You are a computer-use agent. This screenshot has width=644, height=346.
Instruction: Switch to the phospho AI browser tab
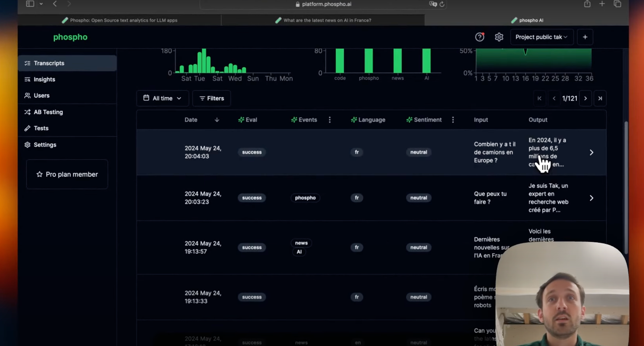click(x=530, y=20)
